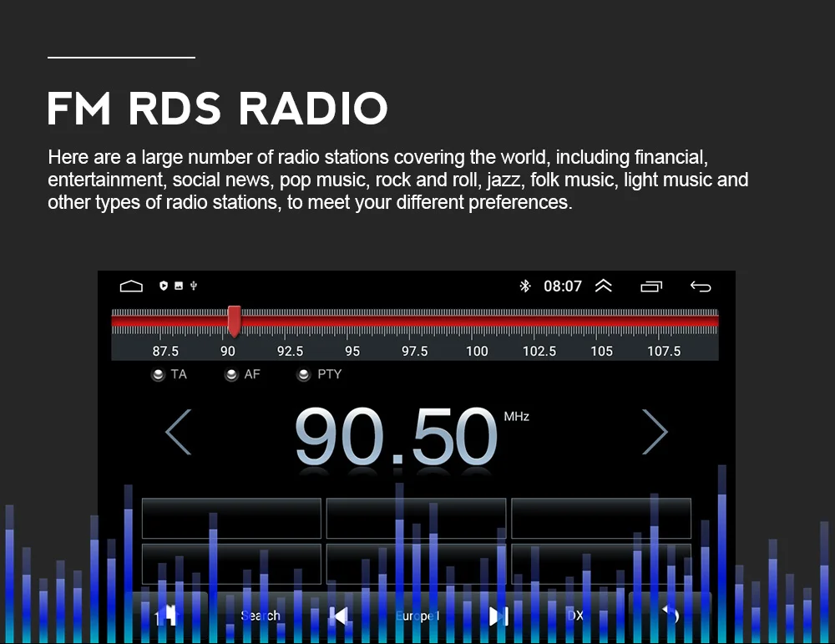This screenshot has height=644, width=835.
Task: Toggle the DX reception mode
Action: click(575, 616)
